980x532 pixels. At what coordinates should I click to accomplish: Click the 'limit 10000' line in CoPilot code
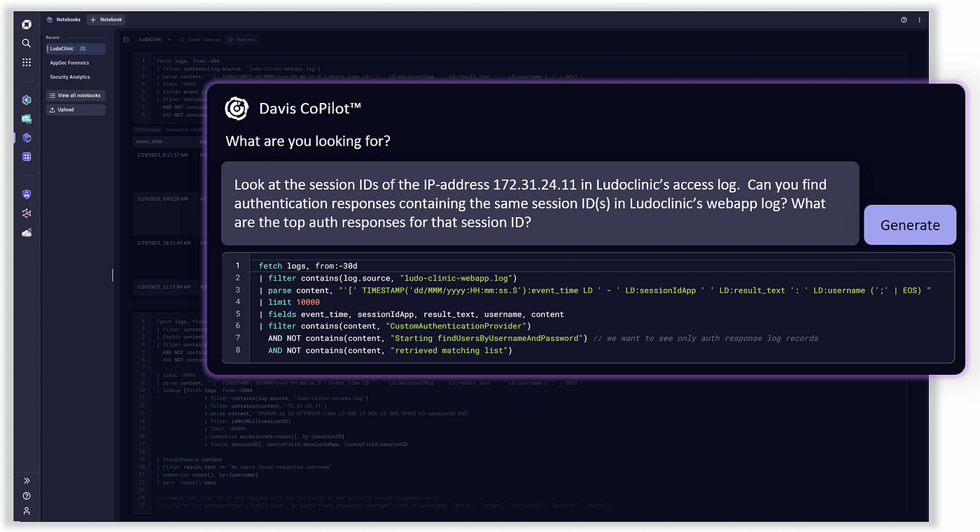[289, 302]
